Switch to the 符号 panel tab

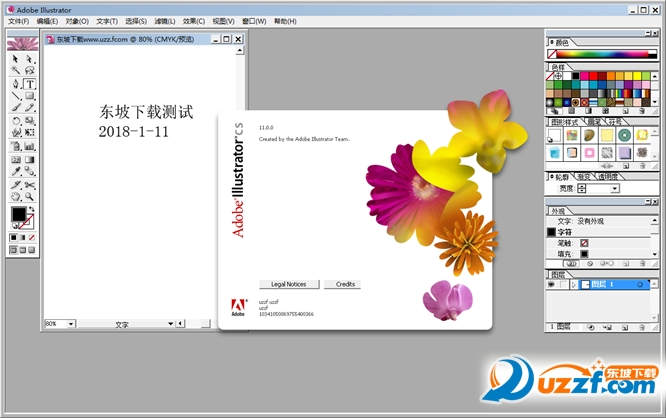[x=615, y=122]
